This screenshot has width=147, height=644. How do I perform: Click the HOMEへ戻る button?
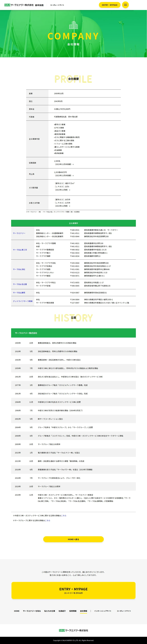[73, 539]
